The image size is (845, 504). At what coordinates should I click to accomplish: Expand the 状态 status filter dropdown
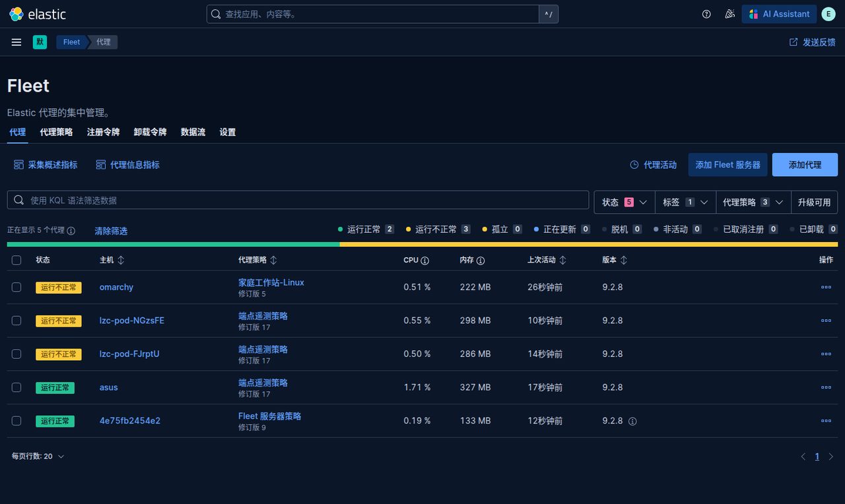[x=625, y=203]
